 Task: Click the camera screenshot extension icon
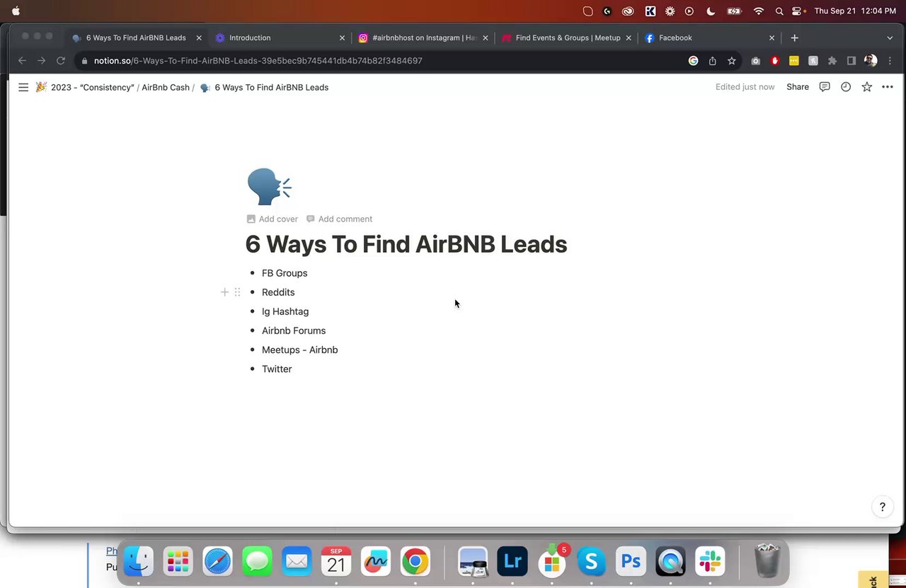(x=756, y=61)
